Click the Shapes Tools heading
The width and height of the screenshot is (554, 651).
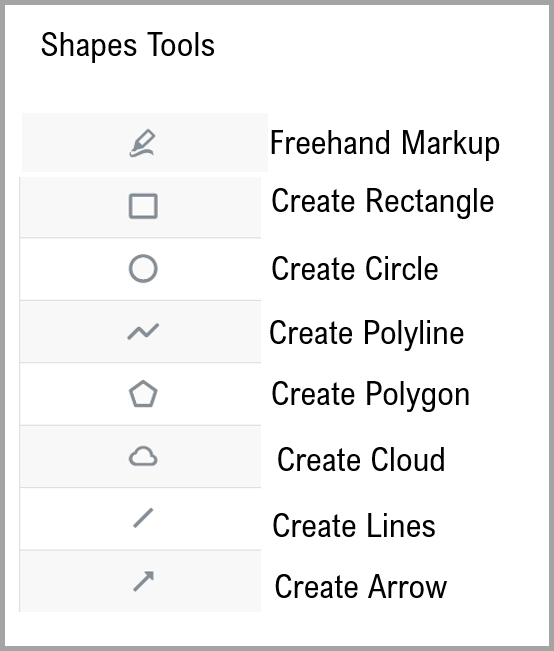[127, 45]
